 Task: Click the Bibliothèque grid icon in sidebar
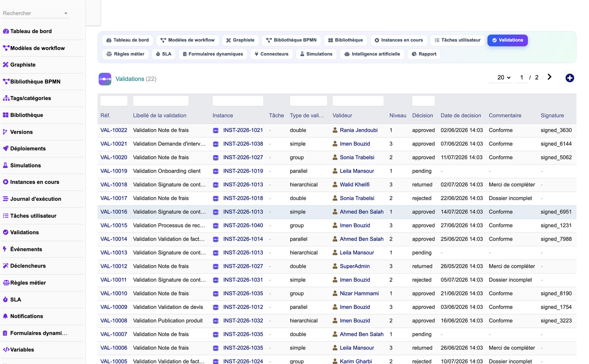pos(6,115)
